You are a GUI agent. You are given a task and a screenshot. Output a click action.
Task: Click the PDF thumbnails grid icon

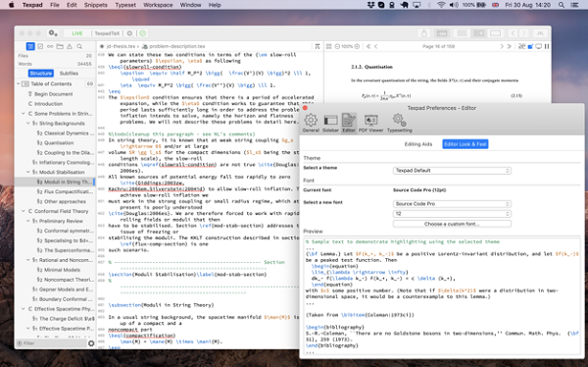tap(329, 46)
